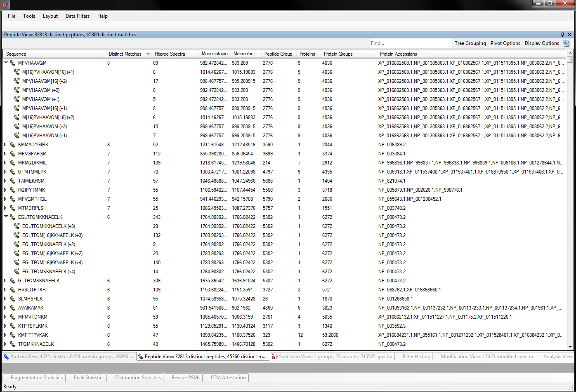This screenshot has height=392, width=576.
Task: Click the Spectrum View tab icon
Action: pyautogui.click(x=275, y=357)
